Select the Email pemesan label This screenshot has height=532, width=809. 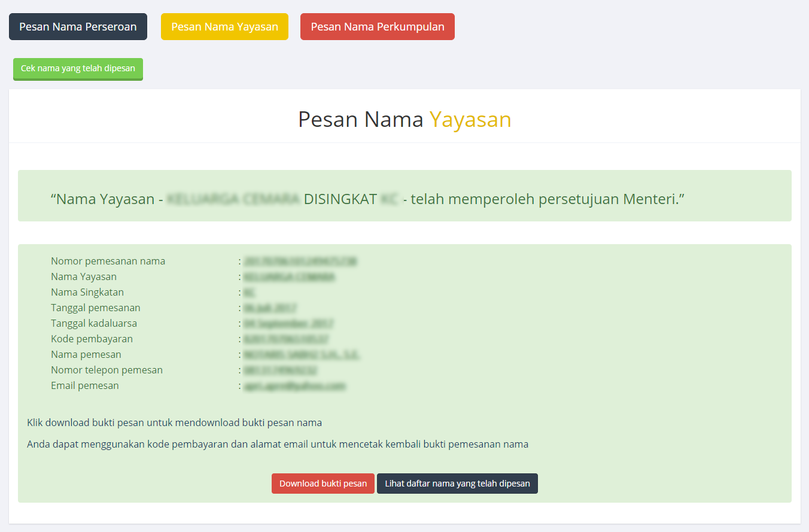(85, 385)
